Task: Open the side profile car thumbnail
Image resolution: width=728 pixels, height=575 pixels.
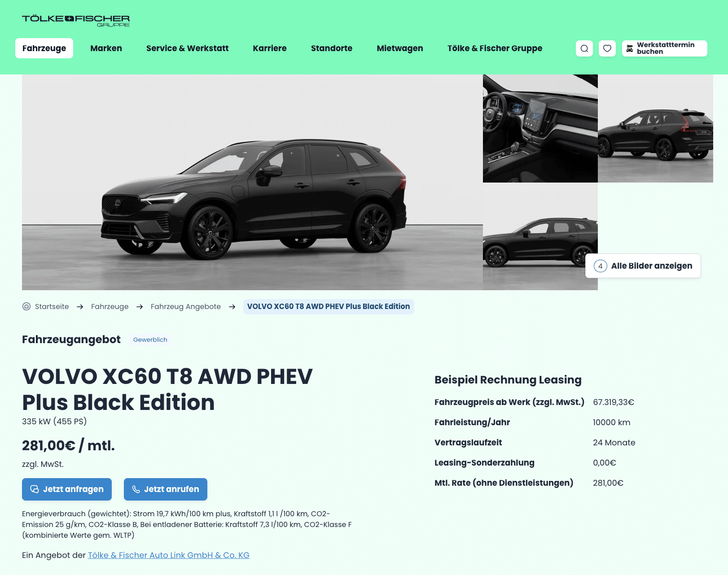Action: [540, 236]
